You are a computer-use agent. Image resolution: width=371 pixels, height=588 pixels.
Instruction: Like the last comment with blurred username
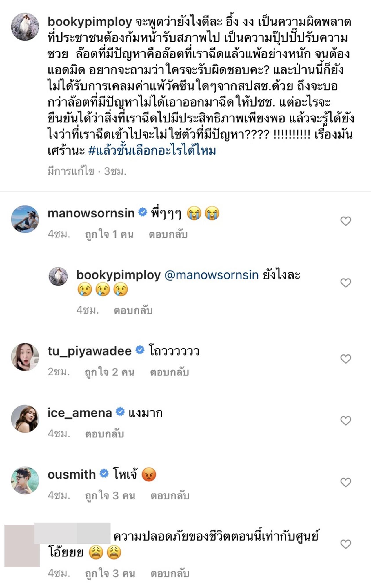point(345,544)
